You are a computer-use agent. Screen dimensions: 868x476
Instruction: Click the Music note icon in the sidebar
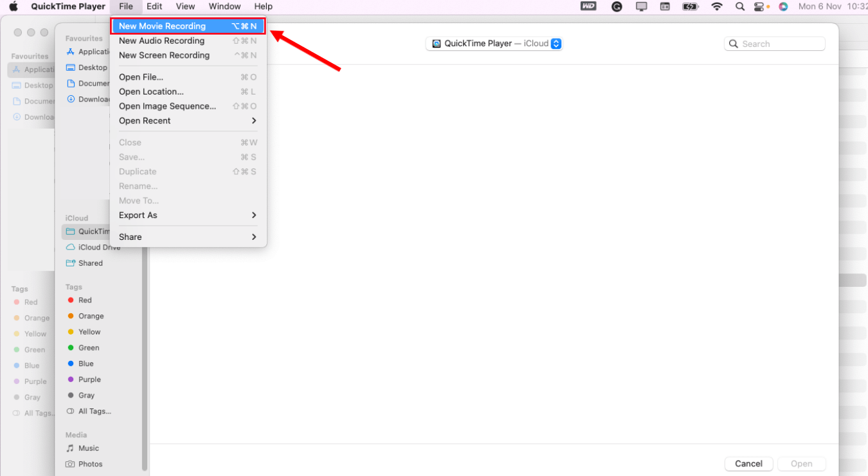click(71, 448)
